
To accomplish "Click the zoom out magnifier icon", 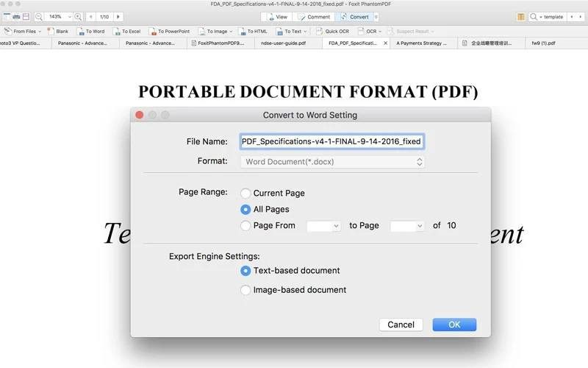I will point(39,16).
